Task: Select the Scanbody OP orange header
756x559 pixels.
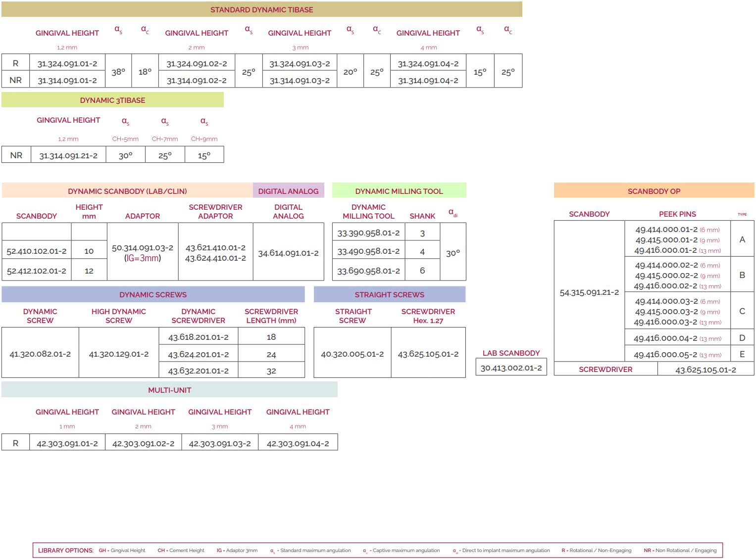Action: coord(654,191)
